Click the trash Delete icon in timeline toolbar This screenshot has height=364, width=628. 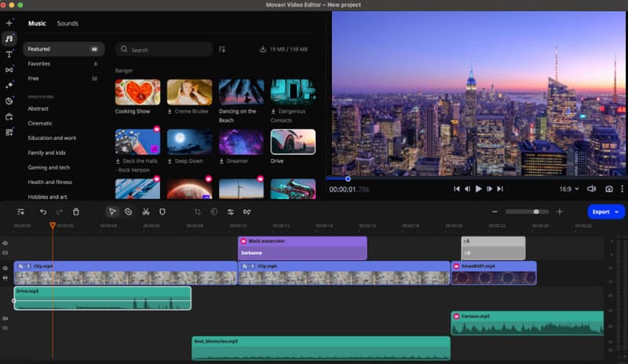coord(76,212)
